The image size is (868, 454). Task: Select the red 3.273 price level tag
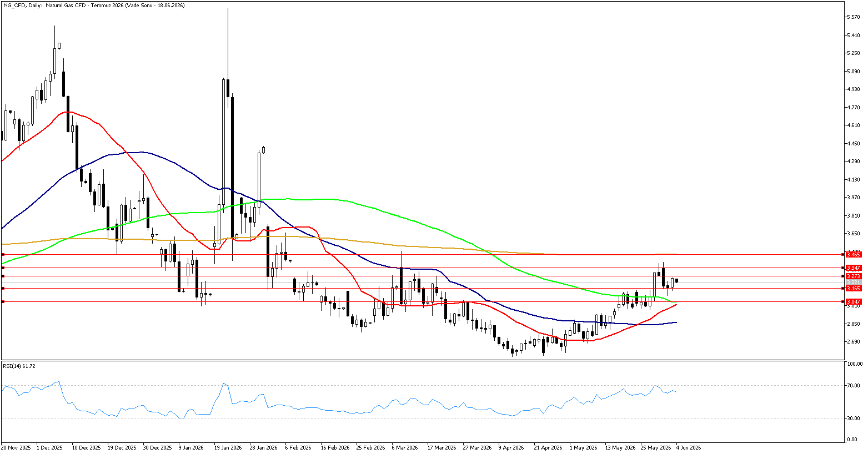[852, 276]
